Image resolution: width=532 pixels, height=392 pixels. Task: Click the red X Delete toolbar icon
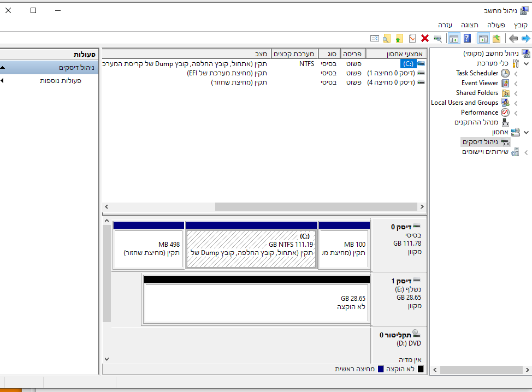coord(425,39)
